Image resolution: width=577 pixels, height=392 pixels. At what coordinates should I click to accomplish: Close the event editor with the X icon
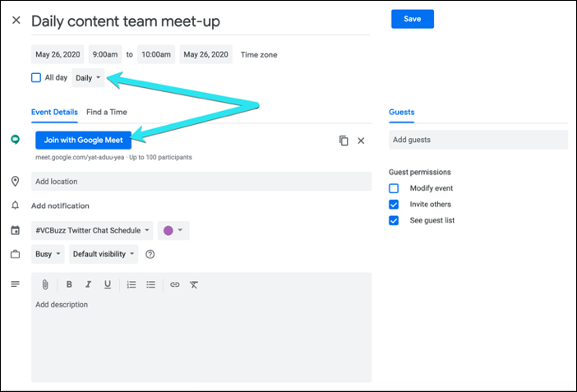[16, 21]
